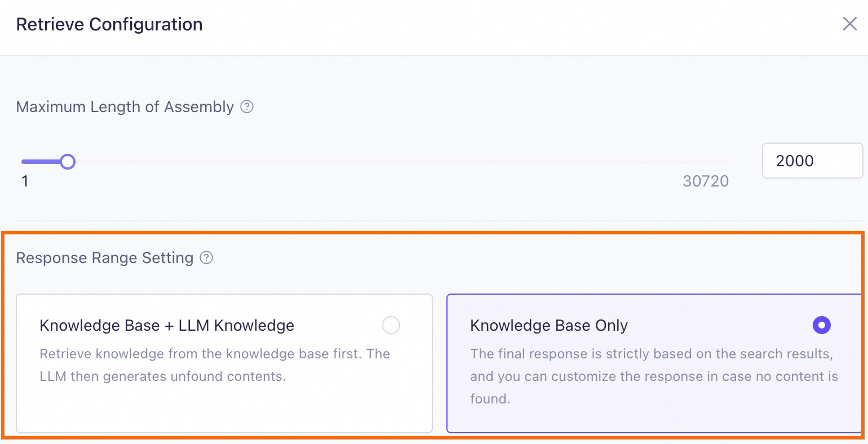Focus the 2000 maximum length input field

[812, 161]
